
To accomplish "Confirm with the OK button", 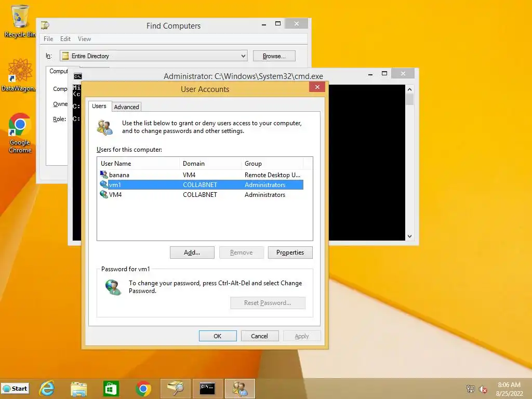I will click(218, 336).
